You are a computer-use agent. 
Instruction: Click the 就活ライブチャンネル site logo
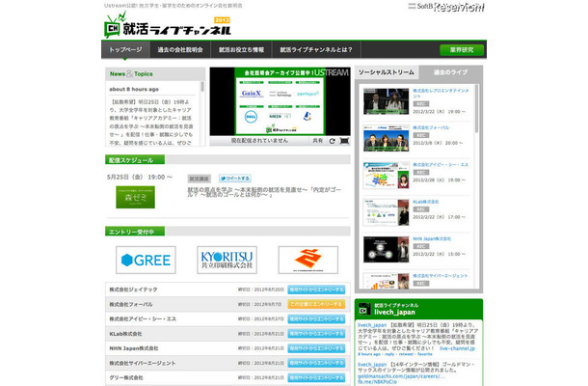pyautogui.click(x=168, y=25)
